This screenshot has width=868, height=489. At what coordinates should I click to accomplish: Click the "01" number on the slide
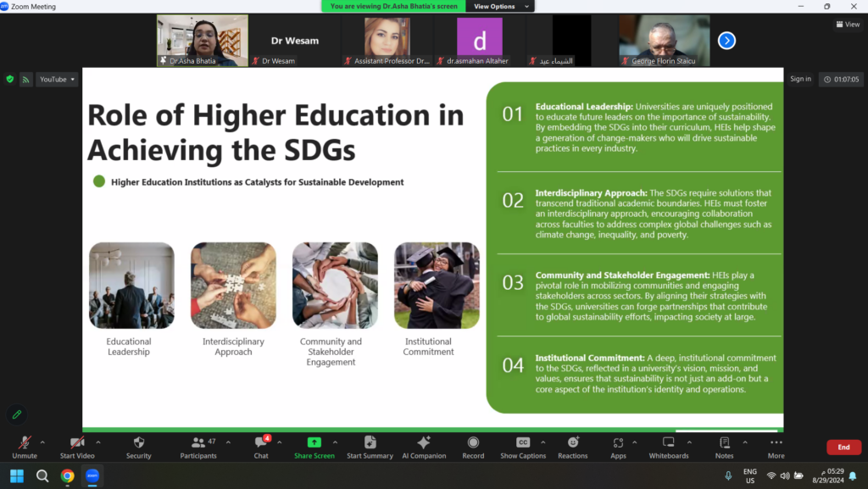(513, 114)
